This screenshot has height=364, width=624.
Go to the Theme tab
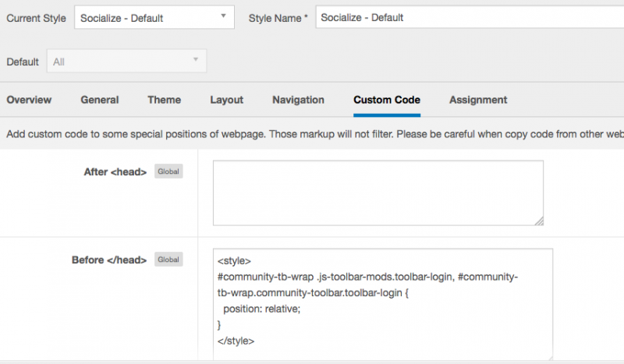165,100
